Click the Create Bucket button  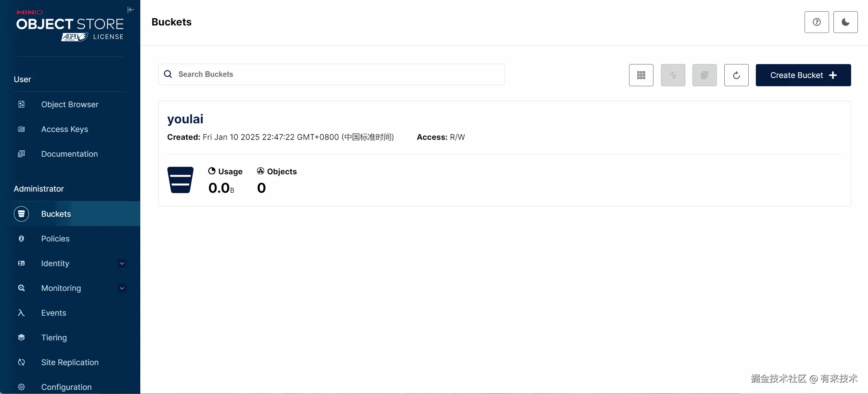[x=803, y=75]
